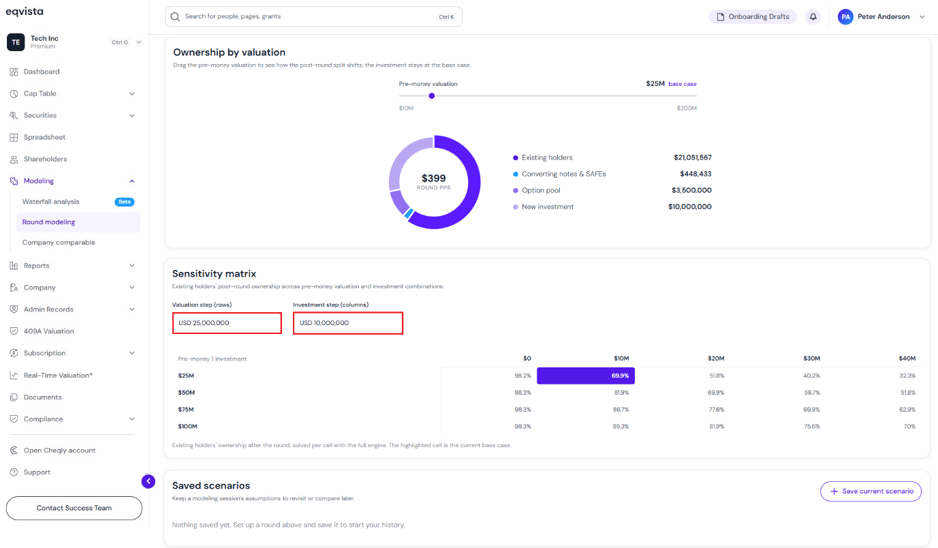Click Contact Success Team button
Image resolution: width=938 pixels, height=548 pixels.
(x=74, y=508)
